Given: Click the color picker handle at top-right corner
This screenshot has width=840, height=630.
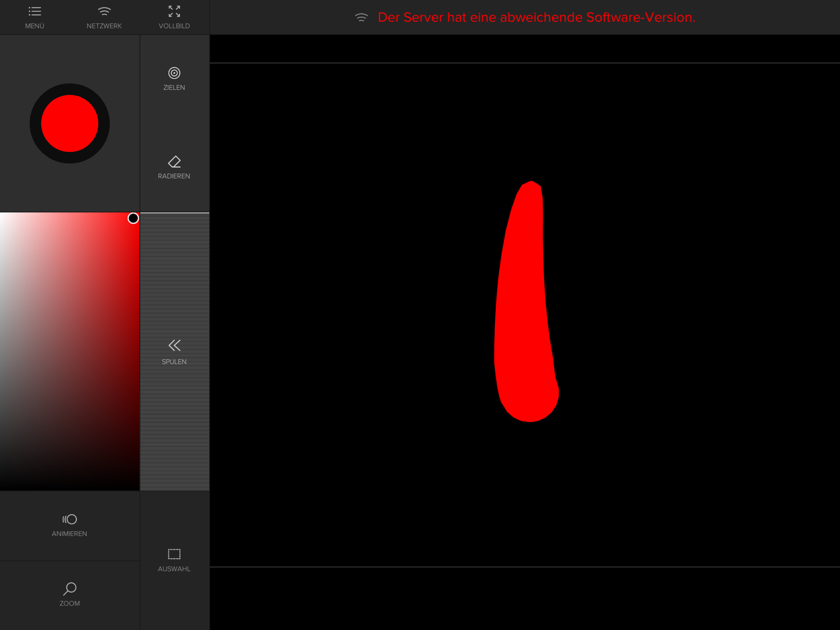Looking at the screenshot, I should tap(133, 218).
